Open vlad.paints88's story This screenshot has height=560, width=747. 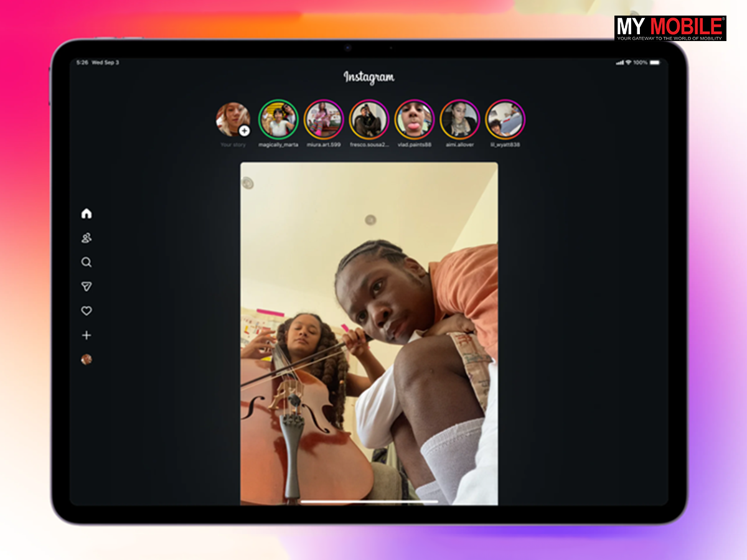415,119
